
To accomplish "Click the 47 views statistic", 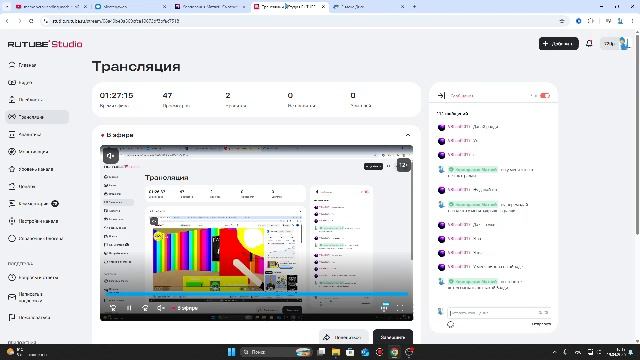I will coord(167,96).
